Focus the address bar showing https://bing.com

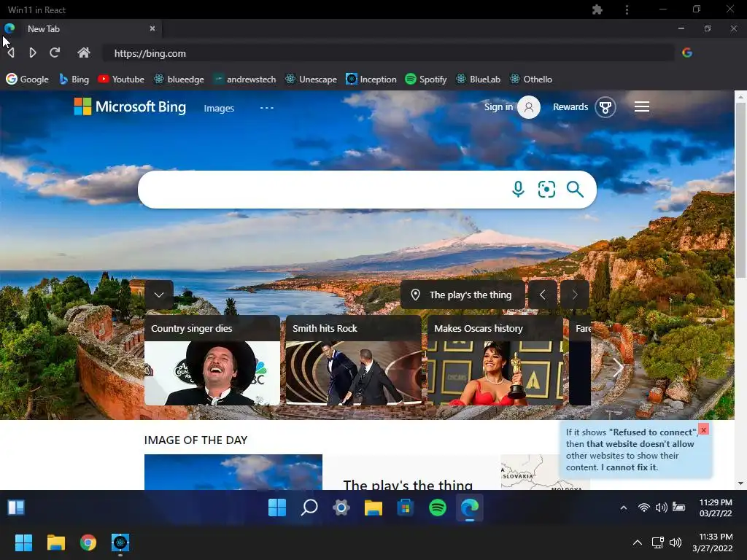(x=388, y=53)
